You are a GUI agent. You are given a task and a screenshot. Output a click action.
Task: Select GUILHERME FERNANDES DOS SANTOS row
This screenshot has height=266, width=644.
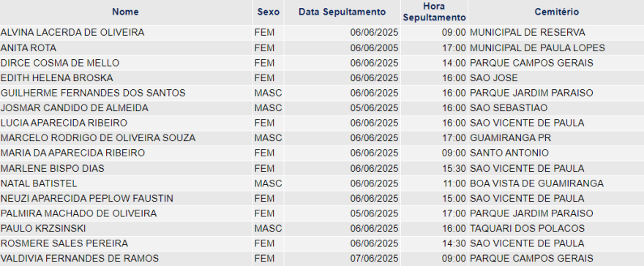point(322,93)
